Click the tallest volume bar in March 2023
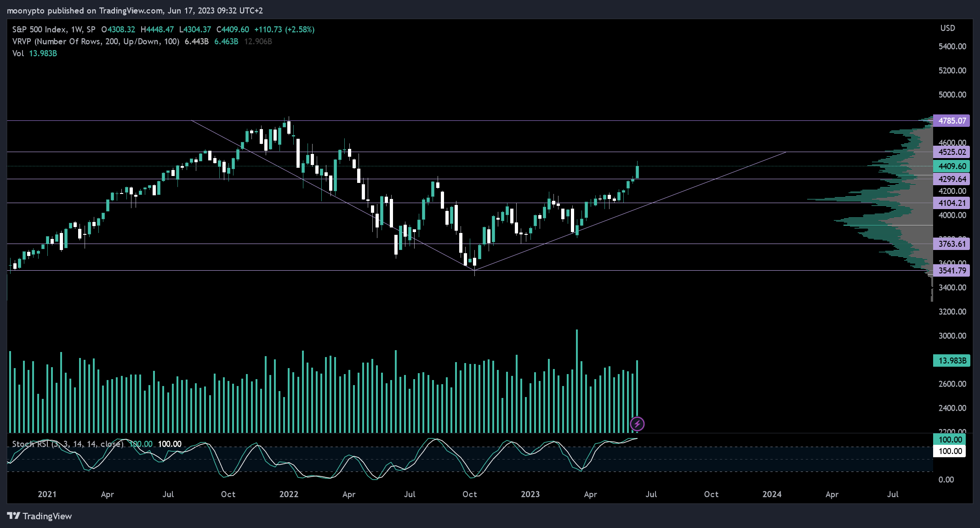 tap(577, 381)
